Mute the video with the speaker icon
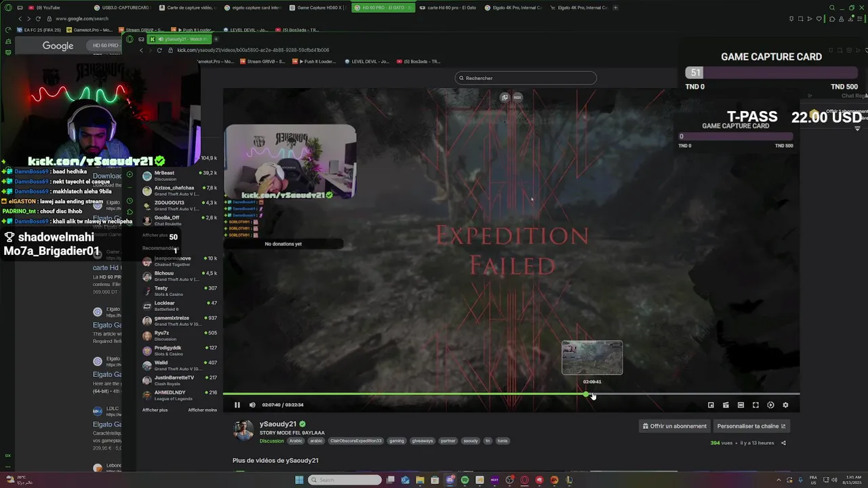The width and height of the screenshot is (868, 488). (252, 405)
